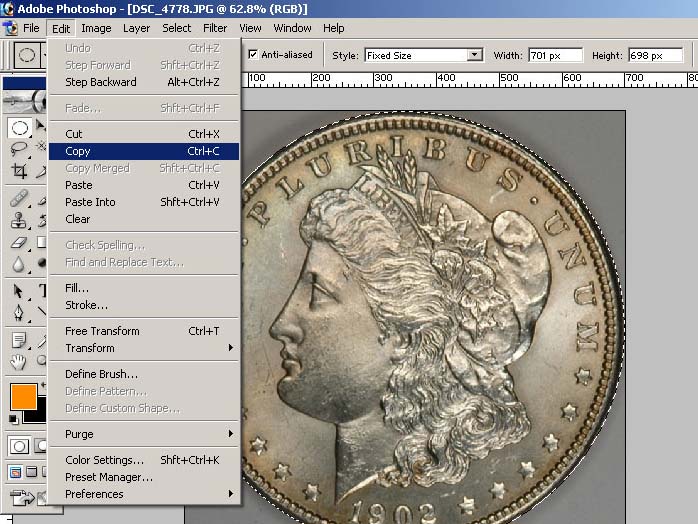Select the Crop tool
This screenshot has height=524, width=698.
click(x=19, y=171)
